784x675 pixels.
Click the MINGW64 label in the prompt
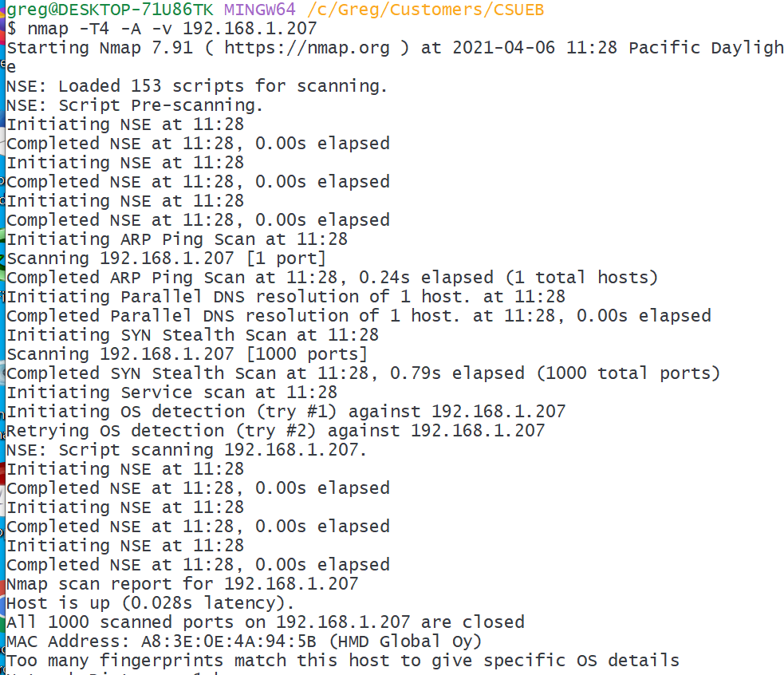click(260, 10)
